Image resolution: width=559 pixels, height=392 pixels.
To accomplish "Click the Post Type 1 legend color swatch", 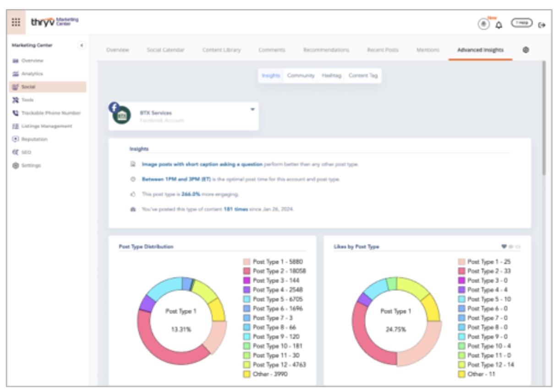I will [247, 262].
